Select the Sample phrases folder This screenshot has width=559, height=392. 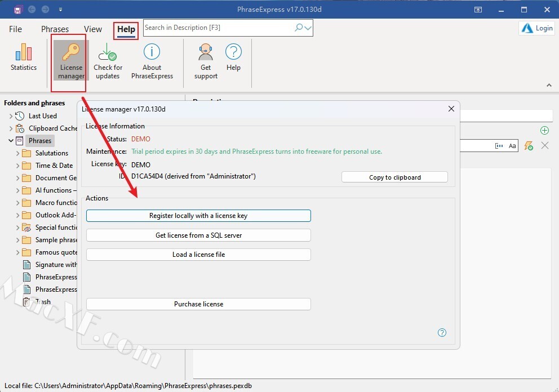pyautogui.click(x=56, y=240)
